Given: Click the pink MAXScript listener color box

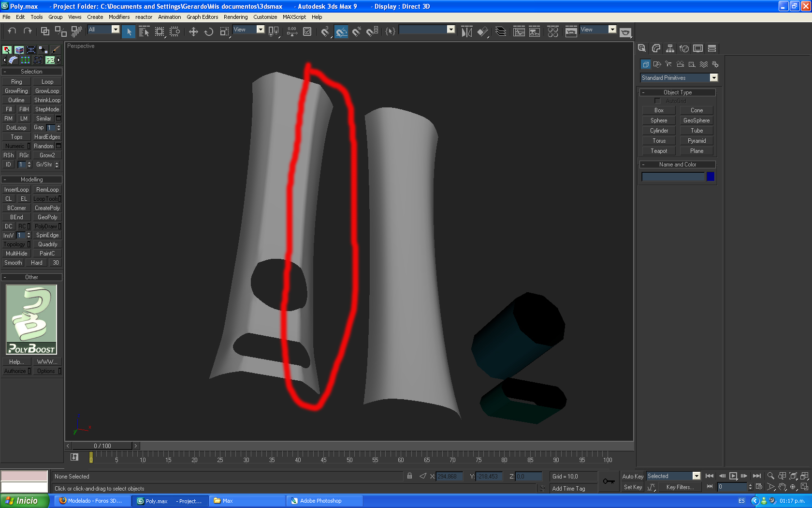Looking at the screenshot, I should pos(24,476).
